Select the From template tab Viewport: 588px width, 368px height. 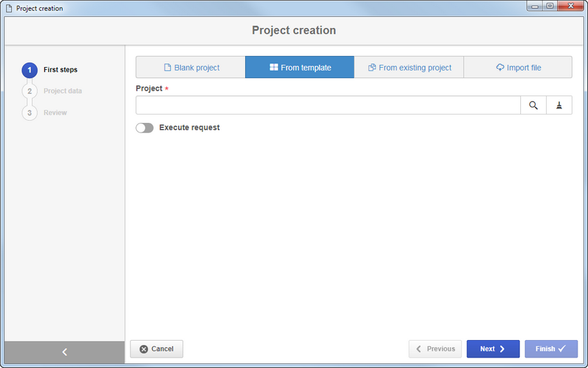point(300,68)
